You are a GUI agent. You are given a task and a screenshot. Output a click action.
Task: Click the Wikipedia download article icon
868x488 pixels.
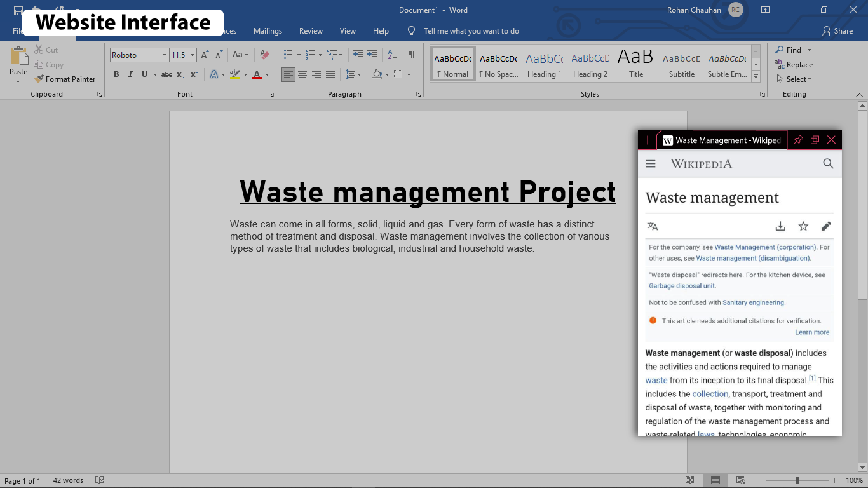(x=780, y=226)
